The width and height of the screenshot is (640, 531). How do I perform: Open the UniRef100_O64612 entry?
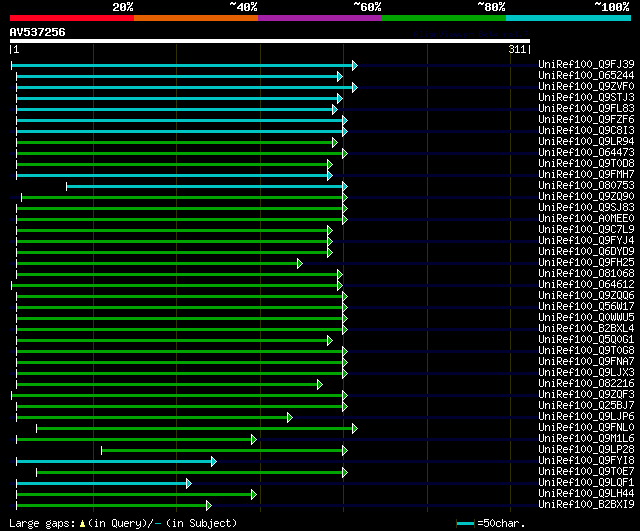coord(586,284)
